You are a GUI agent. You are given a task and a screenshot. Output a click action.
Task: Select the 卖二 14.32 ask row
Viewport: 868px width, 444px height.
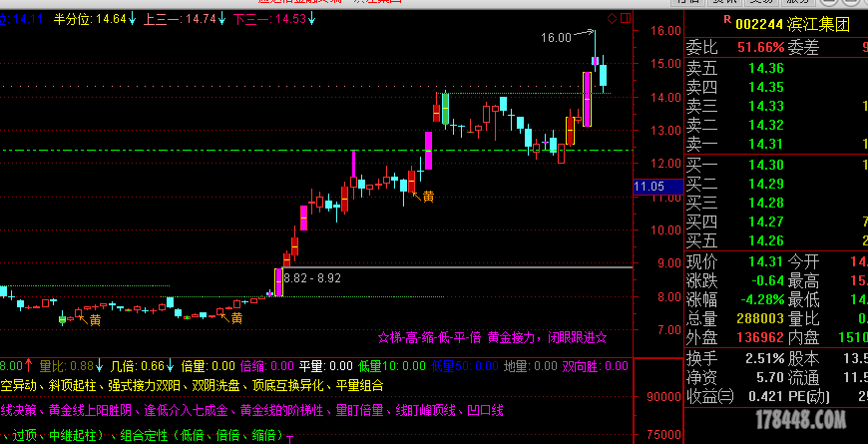tap(775, 125)
